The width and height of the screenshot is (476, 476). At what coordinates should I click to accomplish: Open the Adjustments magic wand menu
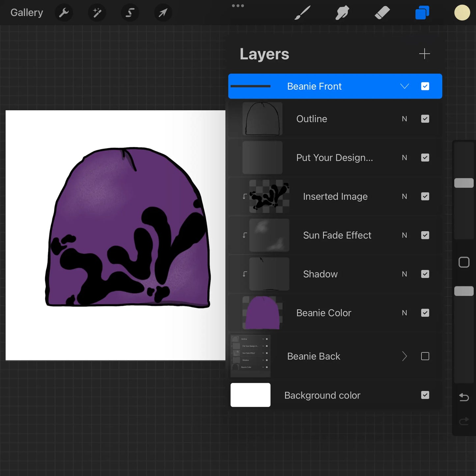(x=97, y=13)
